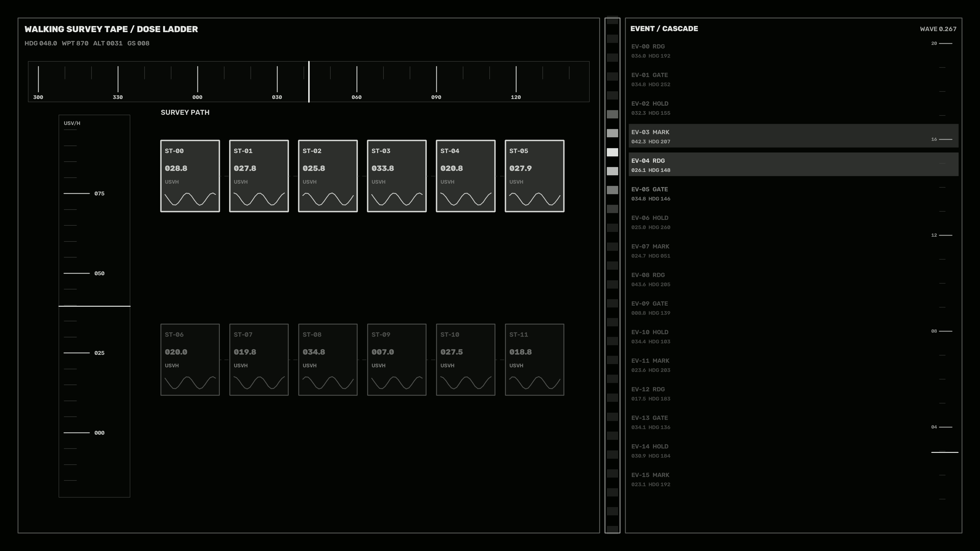Select event row EV-07 MARK
980x551 pixels.
793,250
